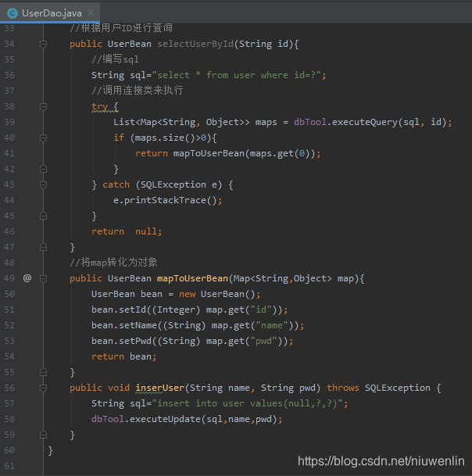The image size is (472, 476).
Task: Collapse the mapToUserBean method on line 49
Action: [44, 278]
